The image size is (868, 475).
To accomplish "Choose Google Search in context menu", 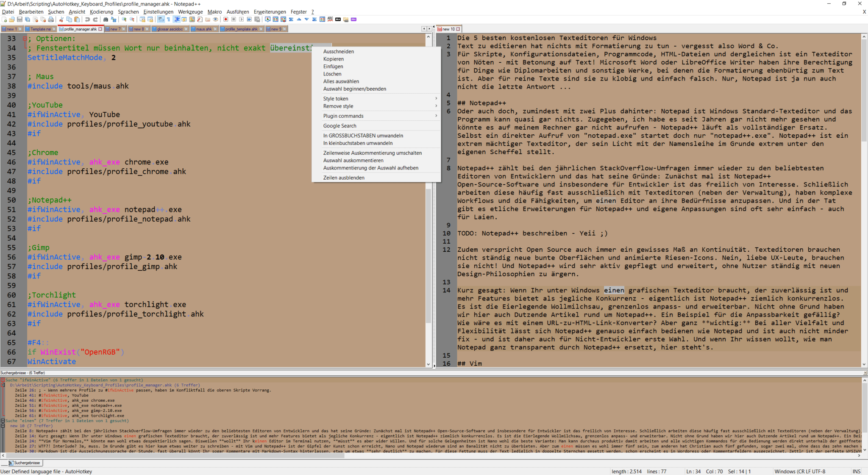I will click(339, 126).
